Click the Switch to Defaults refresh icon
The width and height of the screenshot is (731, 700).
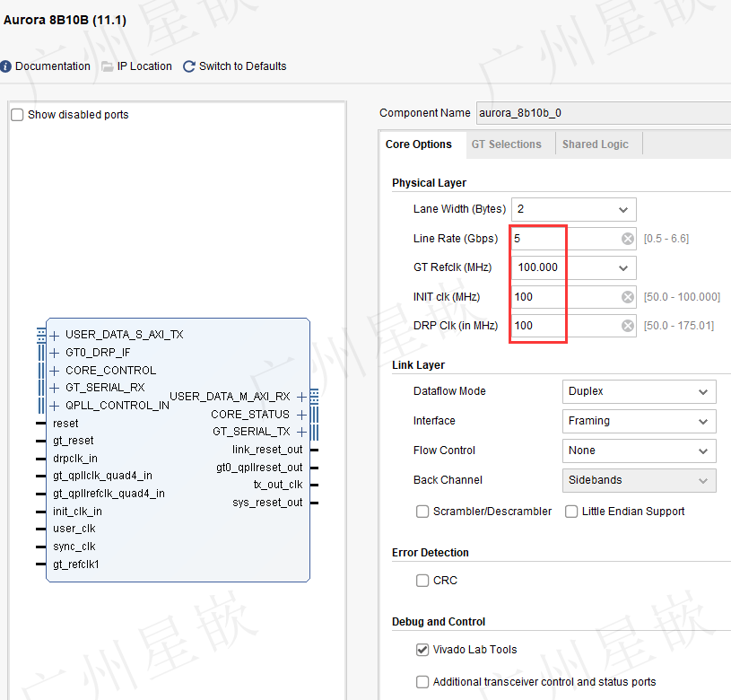189,66
